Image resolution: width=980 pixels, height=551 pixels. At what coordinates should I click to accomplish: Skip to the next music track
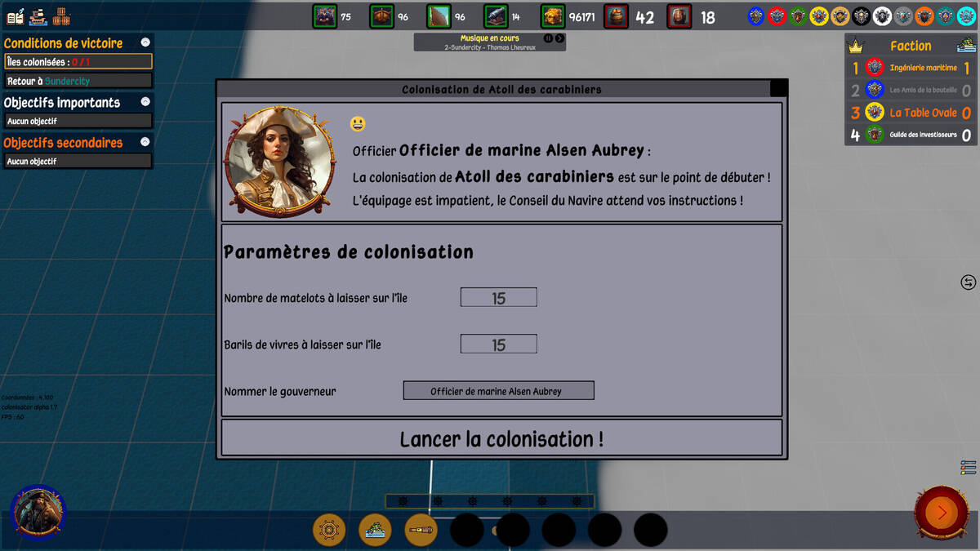[x=559, y=38]
